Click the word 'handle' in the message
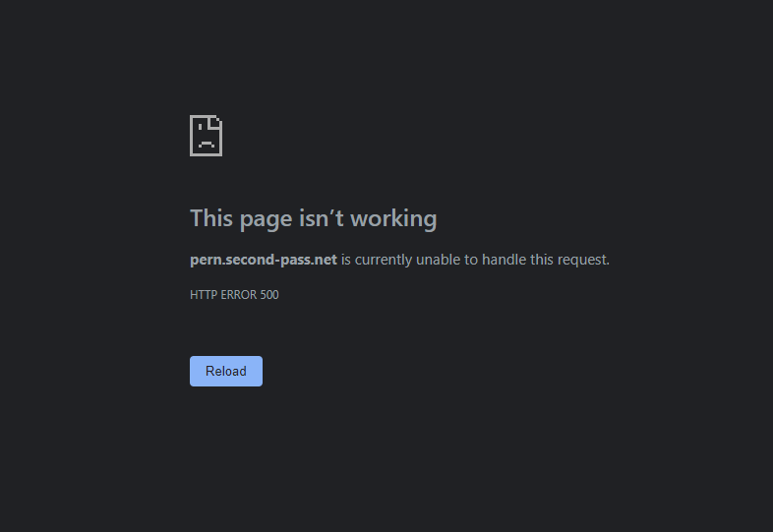The width and height of the screenshot is (773, 532). 504,260
